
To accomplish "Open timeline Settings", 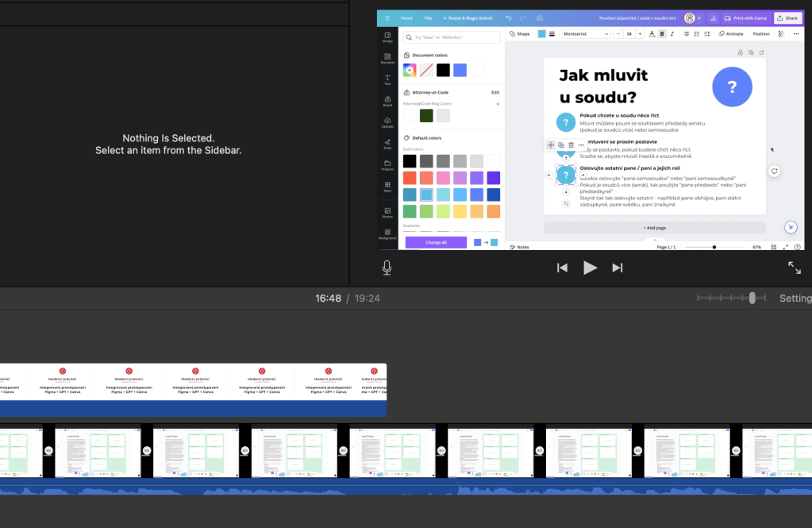I will click(x=795, y=299).
